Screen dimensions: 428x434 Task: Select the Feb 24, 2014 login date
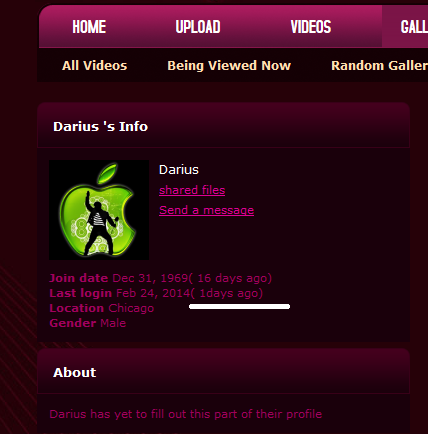click(x=153, y=293)
